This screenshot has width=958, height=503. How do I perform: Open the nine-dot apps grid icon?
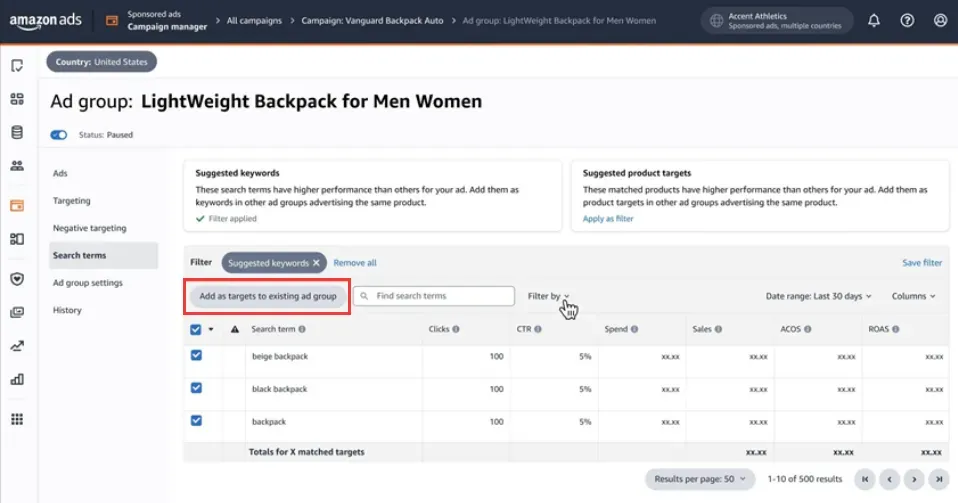coord(17,419)
